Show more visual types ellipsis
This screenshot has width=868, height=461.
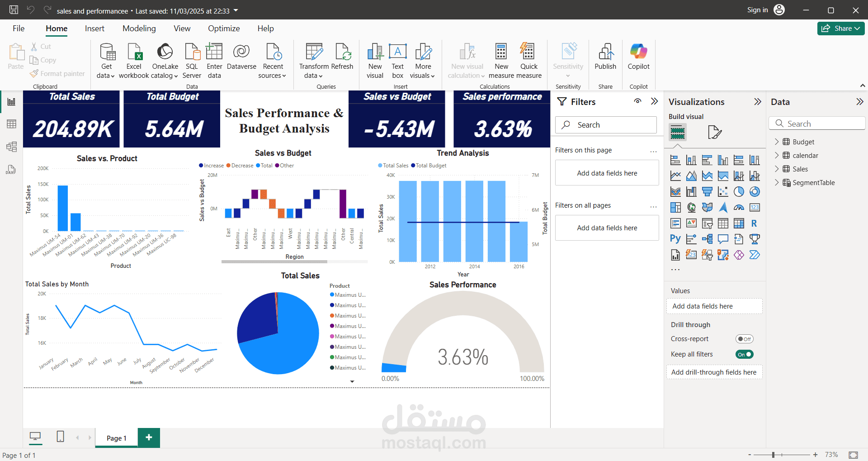coord(675,270)
